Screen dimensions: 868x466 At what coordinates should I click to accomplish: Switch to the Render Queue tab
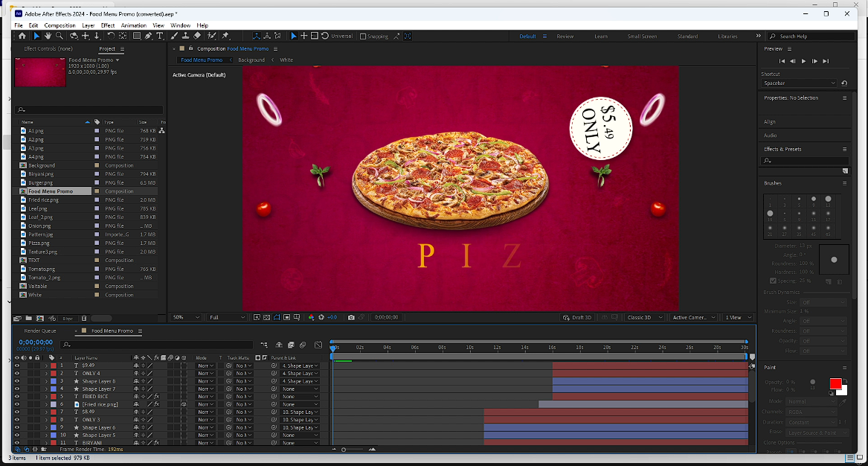click(x=40, y=331)
